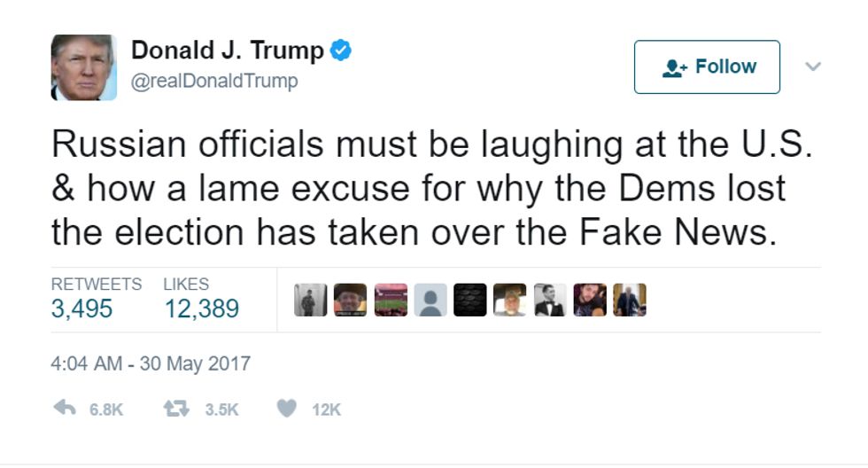Open the 4:04 AM - 30 May 2017 timestamp
This screenshot has height=468, width=868.
151,364
